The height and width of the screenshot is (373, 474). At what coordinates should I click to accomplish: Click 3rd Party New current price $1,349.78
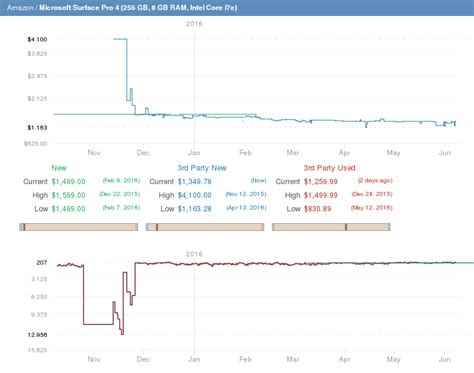[x=194, y=182]
